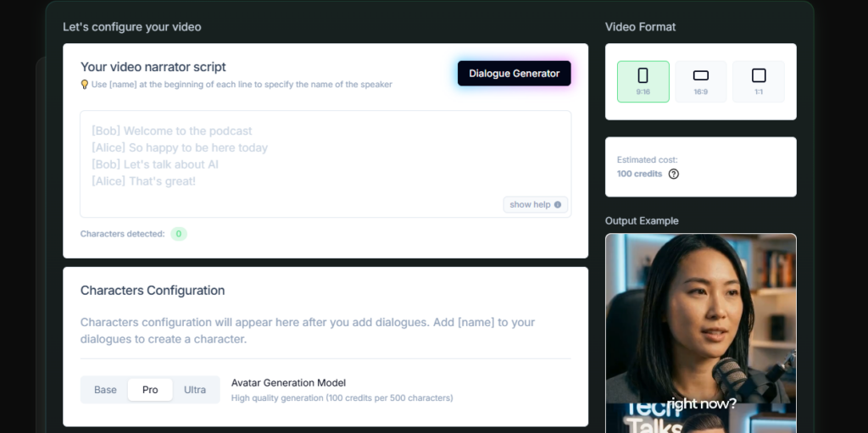868x433 pixels.
Task: Open the Dialogue Generator
Action: click(x=514, y=74)
